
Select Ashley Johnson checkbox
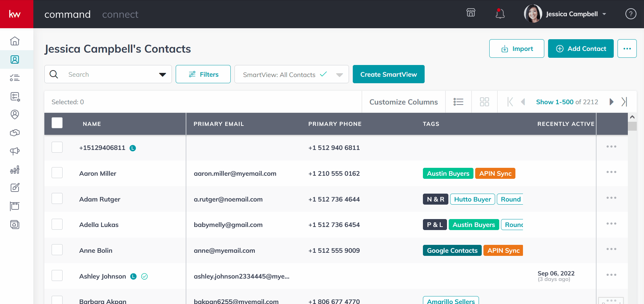(57, 275)
